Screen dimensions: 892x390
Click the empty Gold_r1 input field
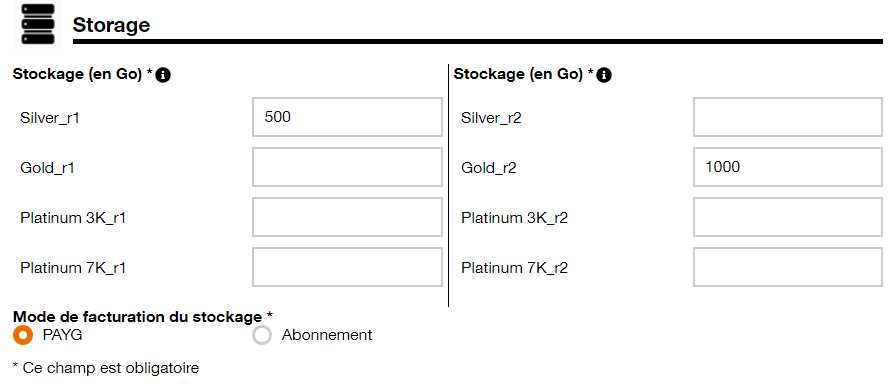click(347, 167)
